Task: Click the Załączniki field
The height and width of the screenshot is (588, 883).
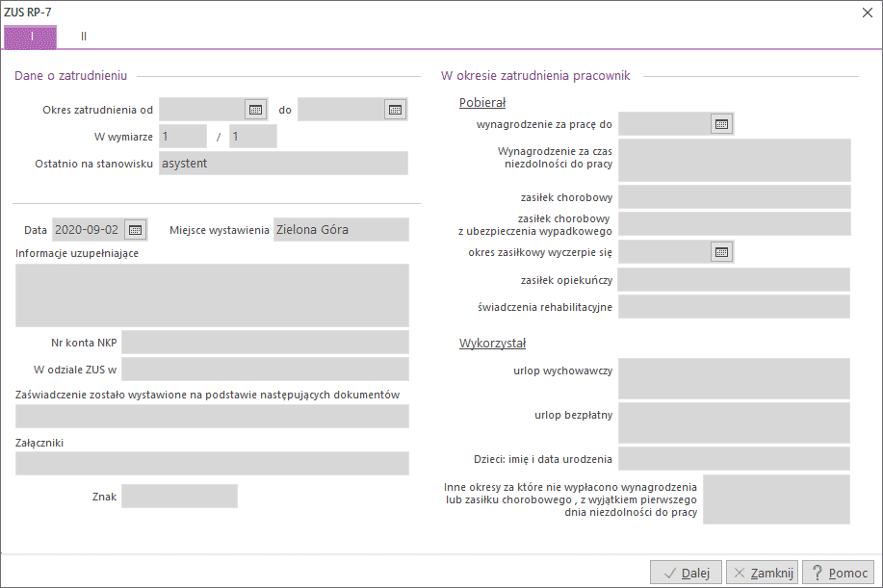Action: coord(212,464)
